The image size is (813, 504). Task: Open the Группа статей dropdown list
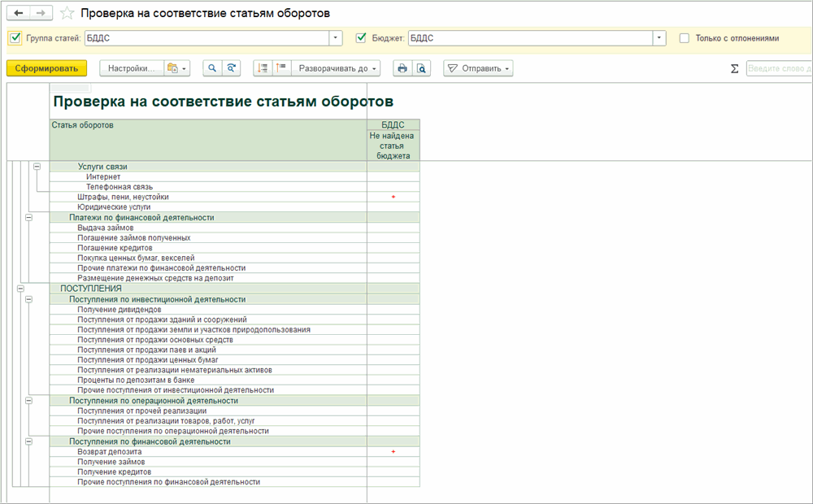click(x=336, y=38)
